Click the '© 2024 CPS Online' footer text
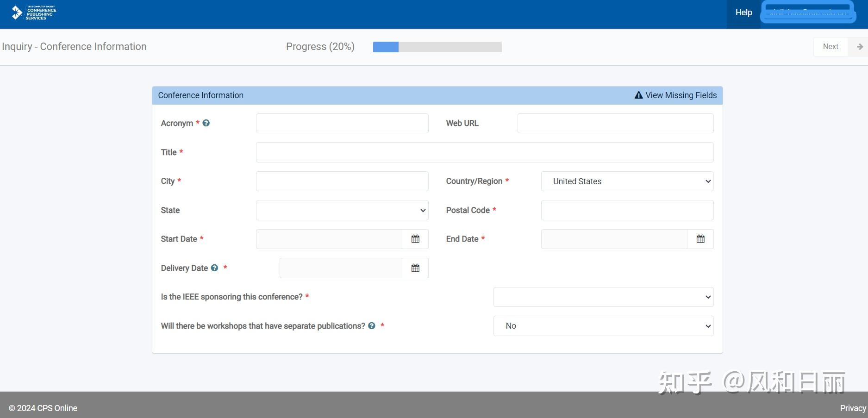Screen dimensions: 868x418 (x=43, y=408)
